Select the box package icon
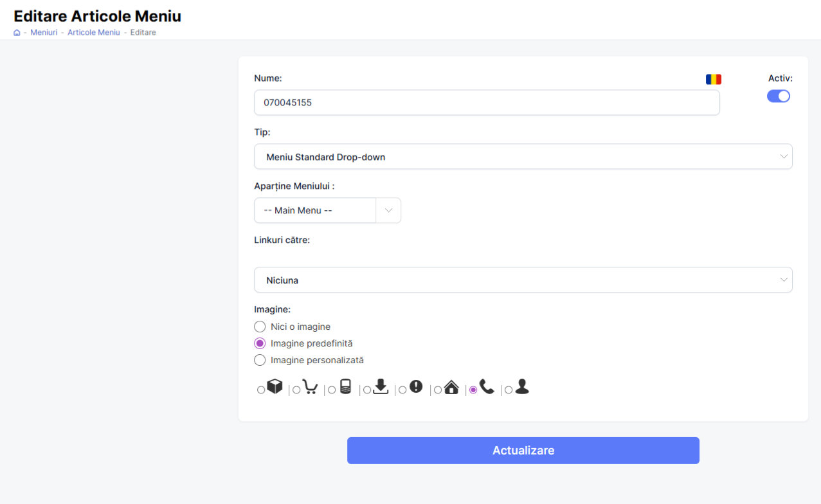 pyautogui.click(x=261, y=390)
